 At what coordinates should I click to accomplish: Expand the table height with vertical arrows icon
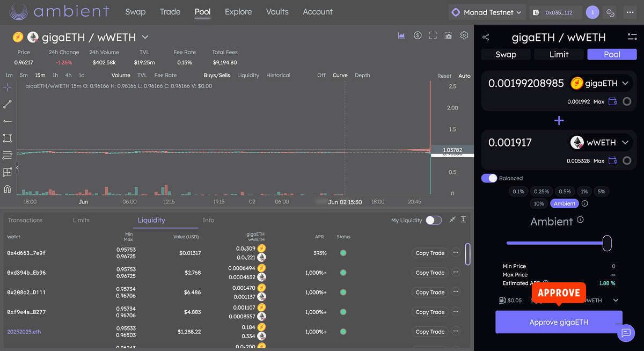coord(463,220)
